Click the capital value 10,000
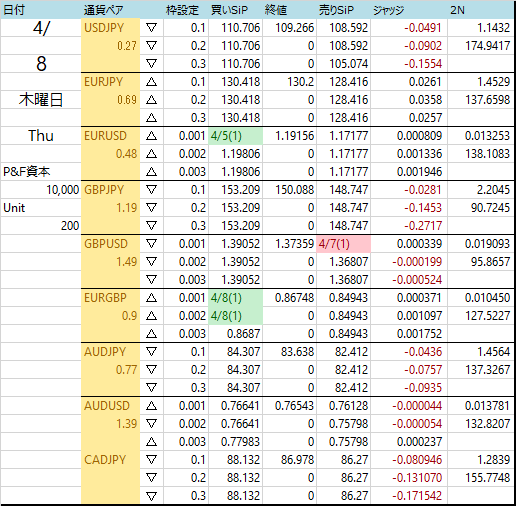Screen dimensions: 516x506 [63, 190]
